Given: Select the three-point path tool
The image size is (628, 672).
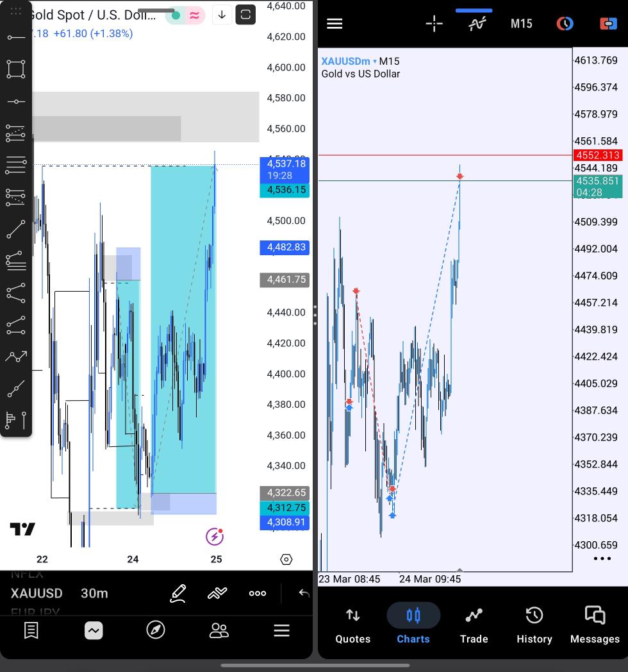Looking at the screenshot, I should point(16,293).
